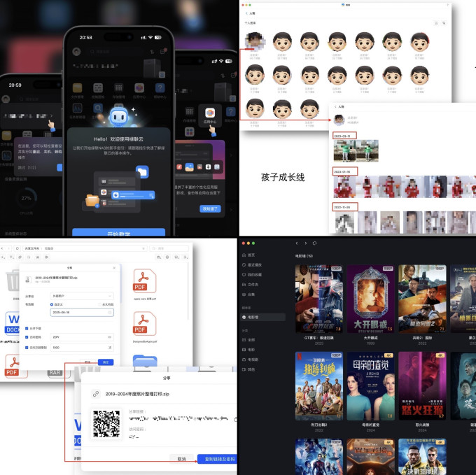Open the DOCX file in file manager
Screen dimensions: 476x475
(x=13, y=322)
